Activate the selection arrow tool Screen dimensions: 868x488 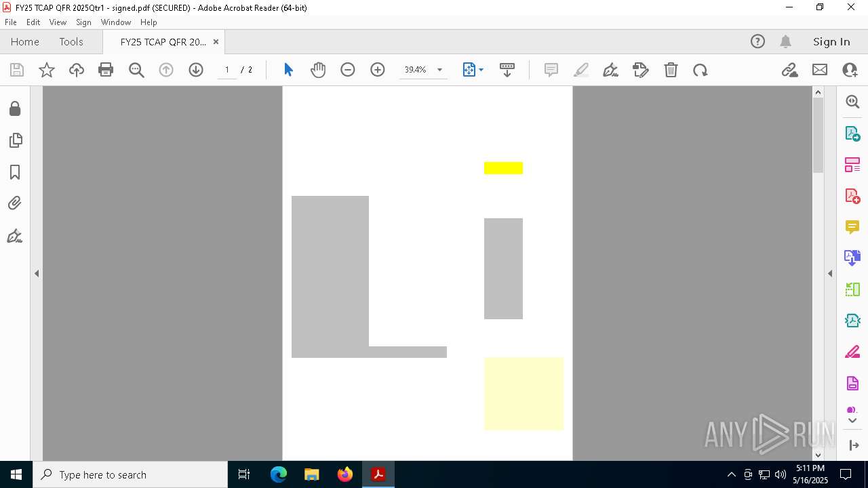point(288,70)
